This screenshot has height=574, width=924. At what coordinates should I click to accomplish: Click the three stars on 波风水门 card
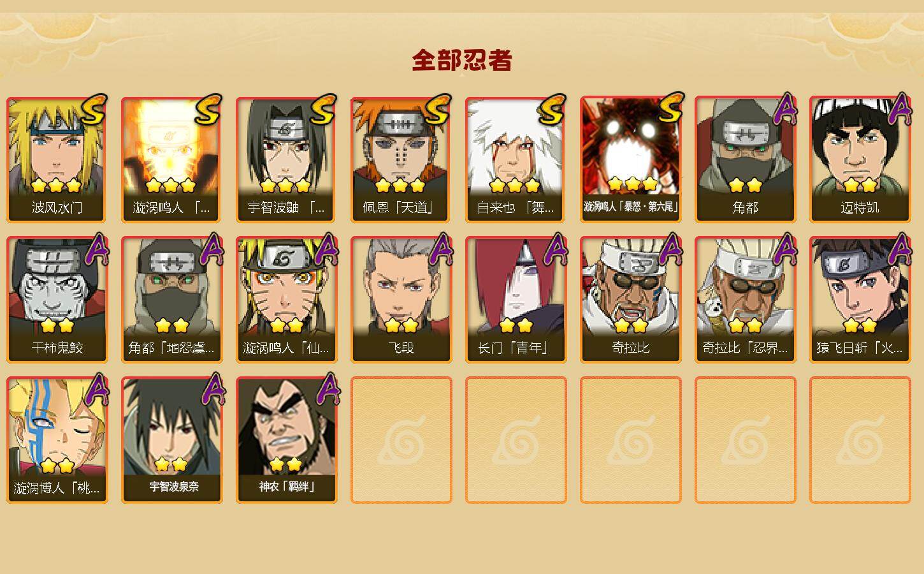pyautogui.click(x=57, y=186)
